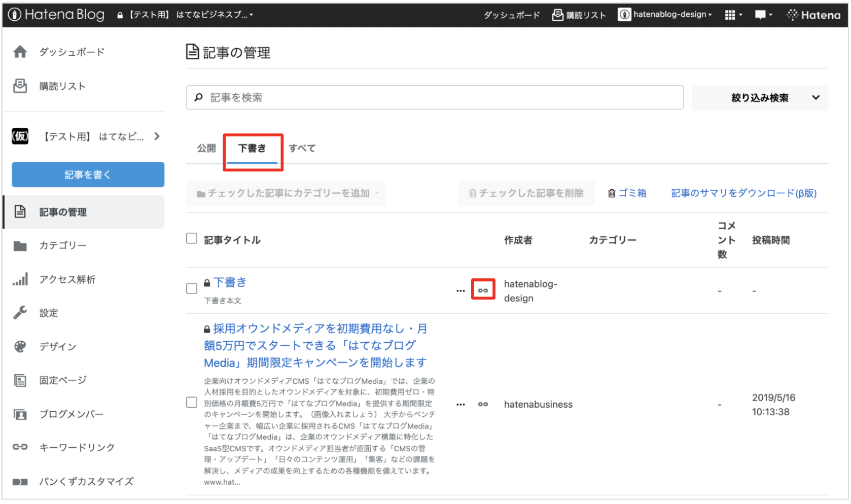Click the three-dots menu for hatenabusiness article
This screenshot has height=504, width=851.
point(460,404)
